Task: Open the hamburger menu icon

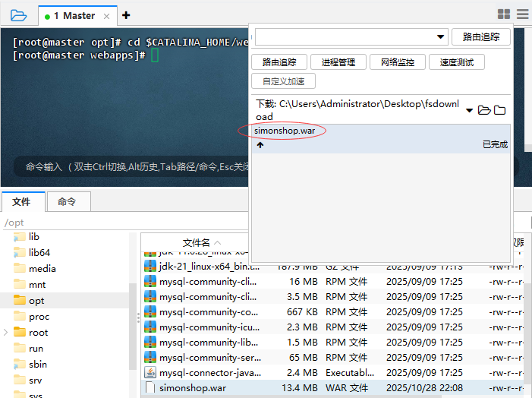Action: coord(523,14)
